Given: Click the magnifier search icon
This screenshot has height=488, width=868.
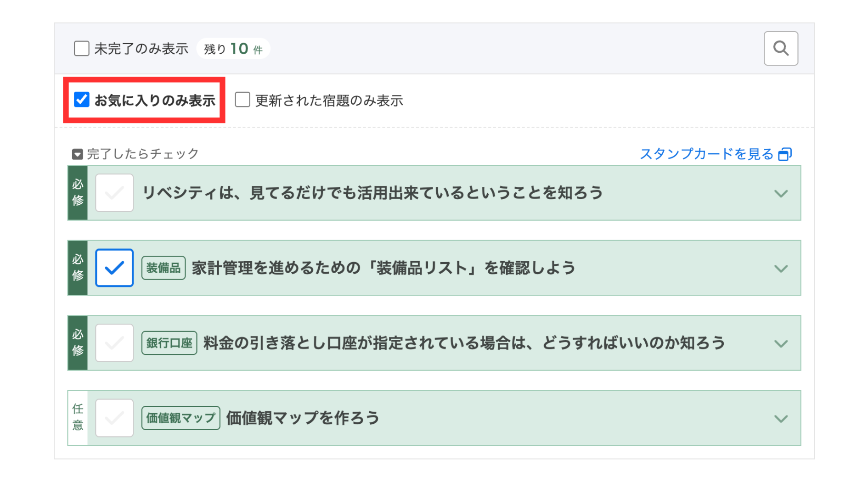Looking at the screenshot, I should [x=780, y=48].
